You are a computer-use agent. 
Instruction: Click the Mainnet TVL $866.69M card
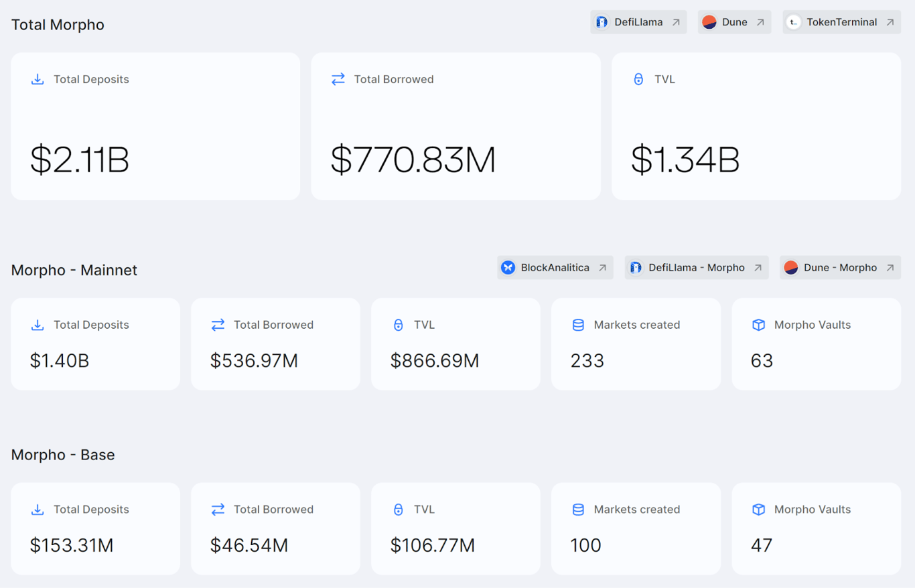pyautogui.click(x=455, y=344)
